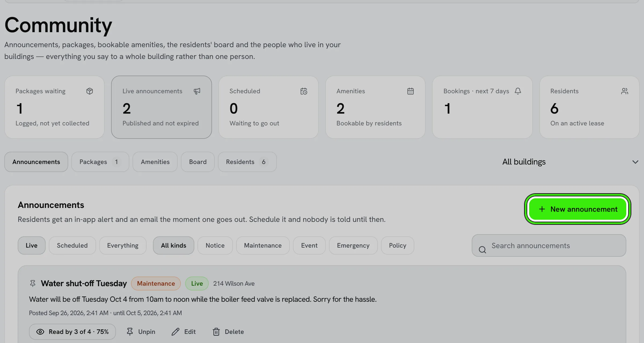Click the calendar icon in Amenities card

point(411,91)
